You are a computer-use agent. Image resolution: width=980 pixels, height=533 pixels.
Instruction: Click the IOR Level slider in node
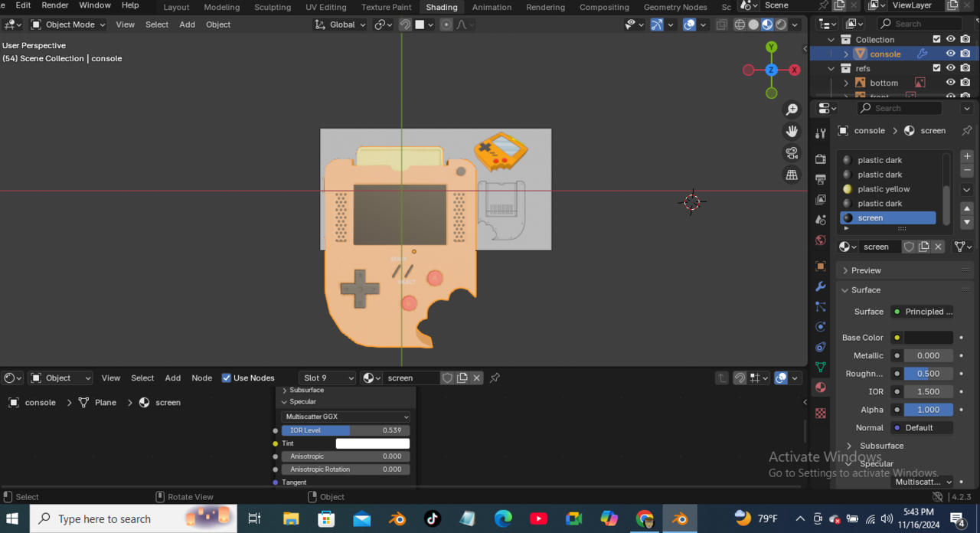pyautogui.click(x=345, y=430)
